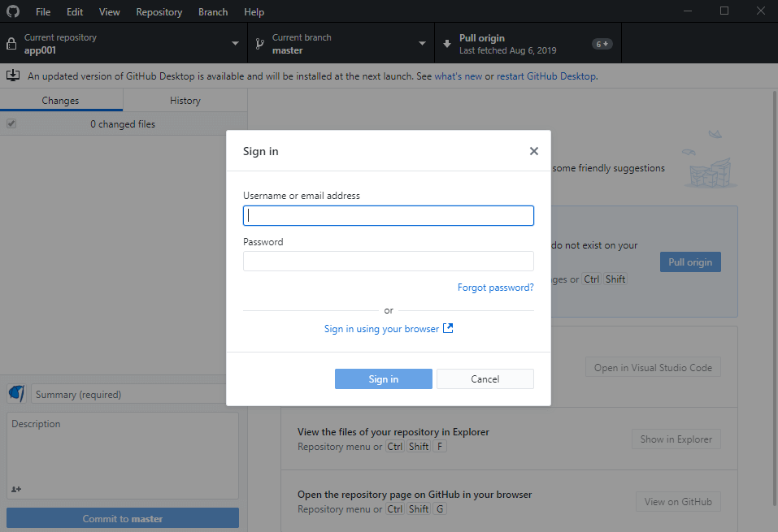Click the '0 changed files' text
Viewport: 778px width, 532px height.
tap(123, 124)
